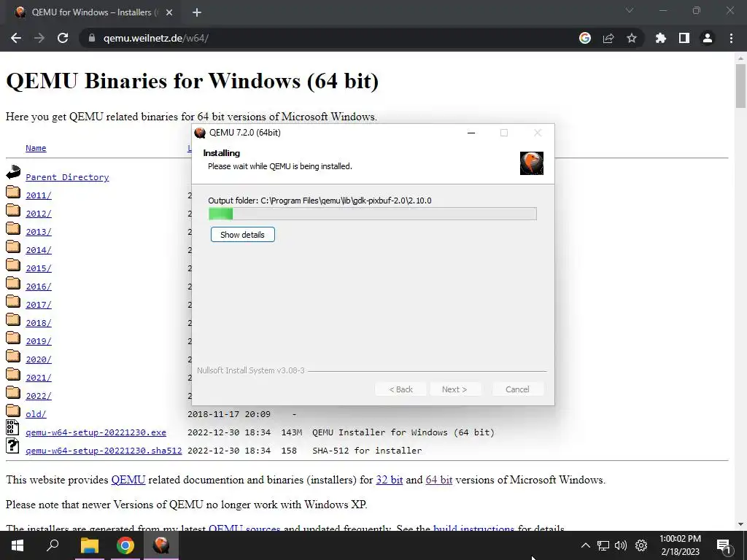
Task: Click the site lock icon in address bar
Action: click(92, 38)
